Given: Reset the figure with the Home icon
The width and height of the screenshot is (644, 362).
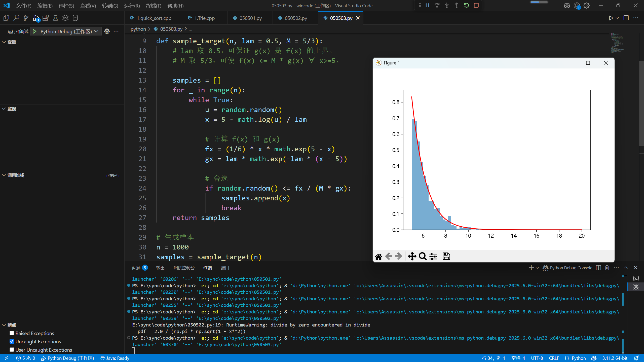Looking at the screenshot, I should pyautogui.click(x=378, y=256).
